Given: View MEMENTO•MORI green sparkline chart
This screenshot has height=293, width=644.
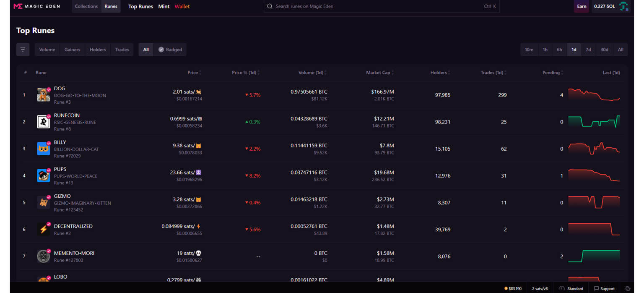Looking at the screenshot, I should coord(594,256).
